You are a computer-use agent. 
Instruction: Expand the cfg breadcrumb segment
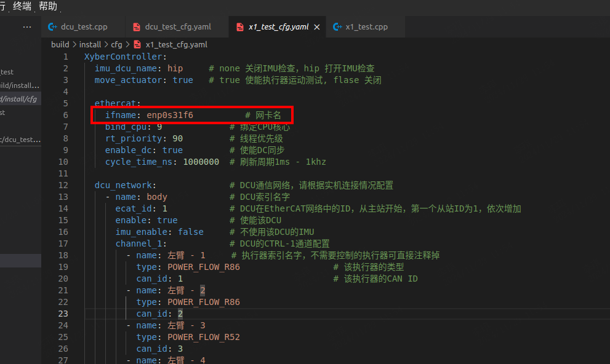[x=116, y=44]
